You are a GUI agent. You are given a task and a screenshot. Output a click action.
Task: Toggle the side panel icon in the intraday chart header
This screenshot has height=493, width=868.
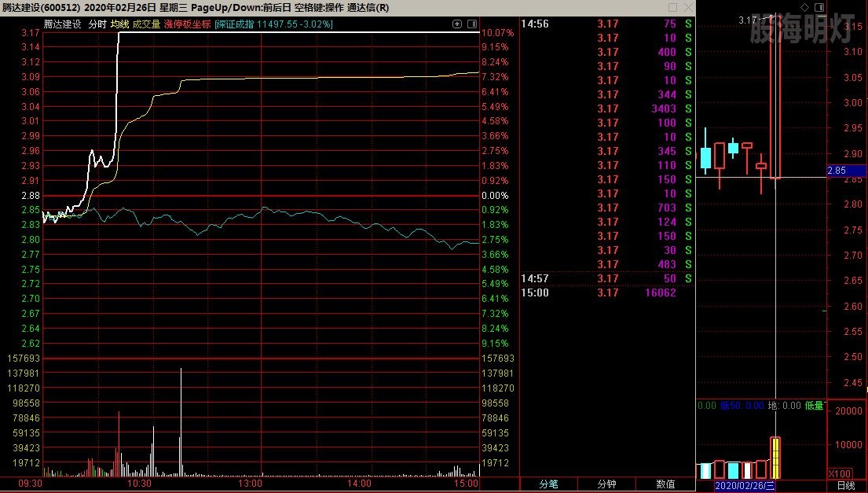pos(472,24)
